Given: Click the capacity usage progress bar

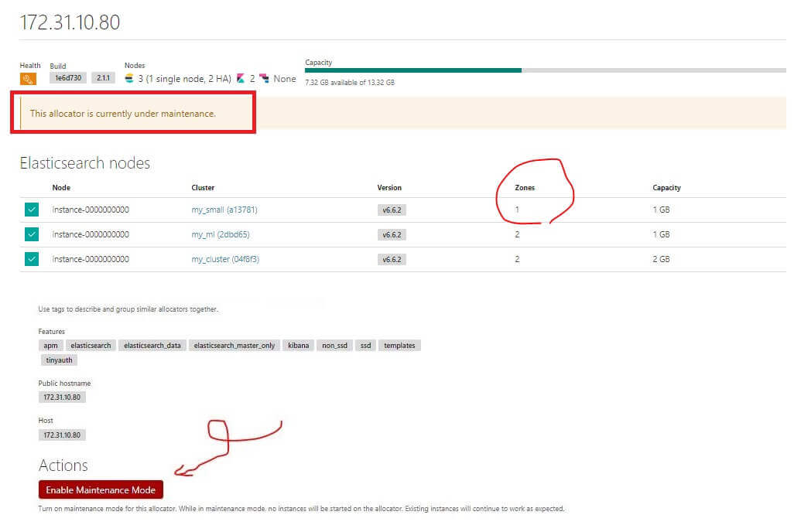Looking at the screenshot, I should coord(545,70).
